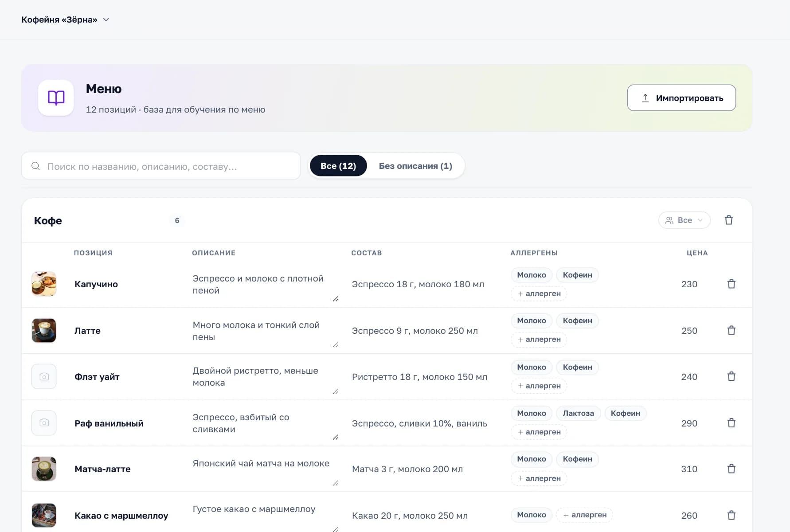The width and height of the screenshot is (790, 532).
Task: Delete the Матча-латте row
Action: pos(731,469)
